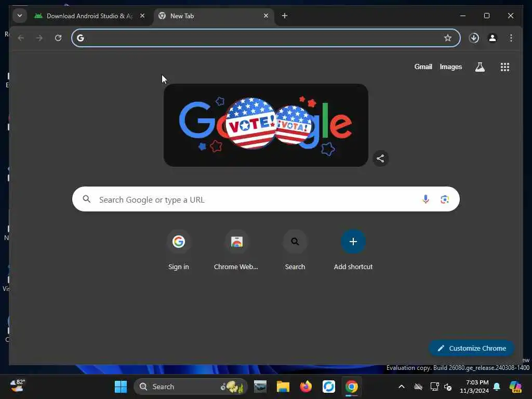Click the taskbar Search box
The width and height of the screenshot is (532, 399).
click(191, 387)
